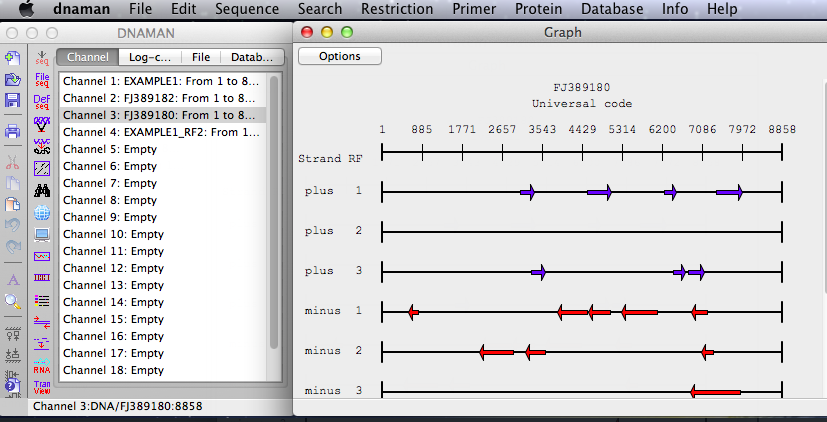Switch to the Log-c... tab
Screen dimensions: 827x422
pyautogui.click(x=150, y=57)
